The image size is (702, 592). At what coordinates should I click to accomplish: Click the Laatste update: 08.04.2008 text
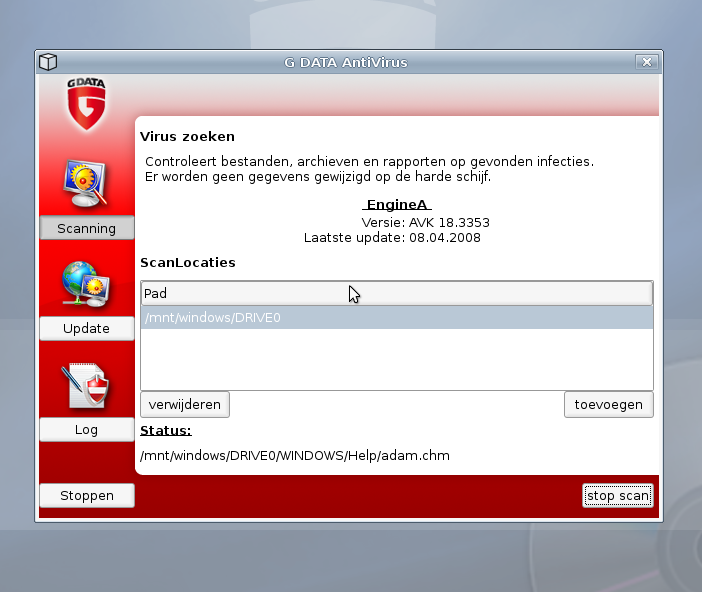pos(392,237)
